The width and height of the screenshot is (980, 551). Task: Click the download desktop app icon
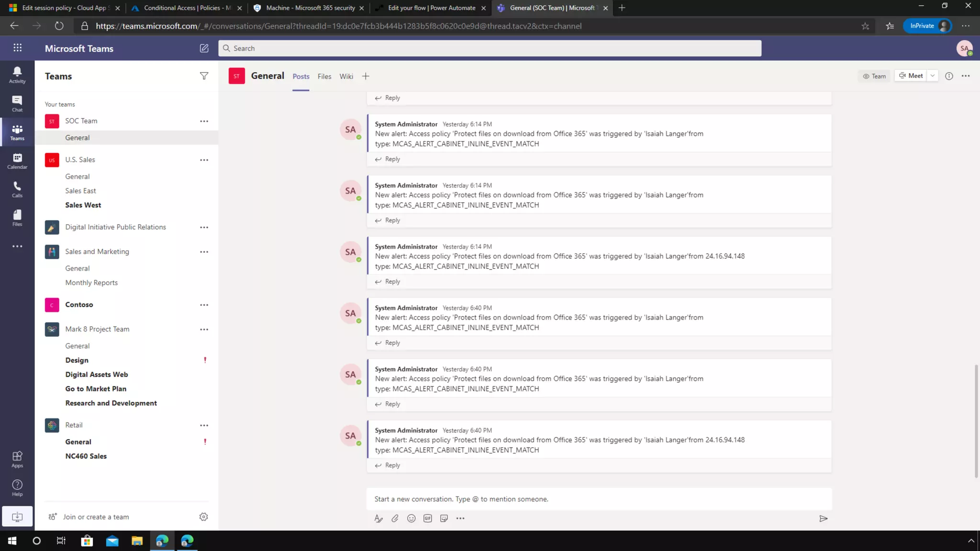[17, 517]
